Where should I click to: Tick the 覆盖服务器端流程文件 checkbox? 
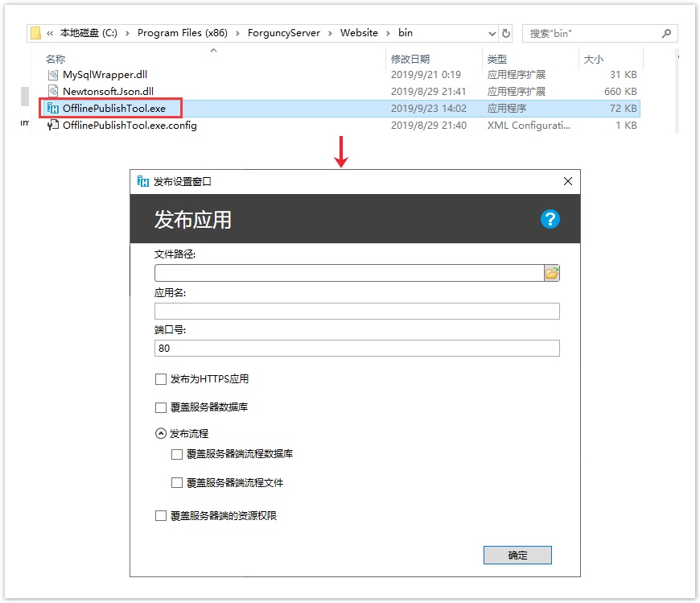click(177, 483)
